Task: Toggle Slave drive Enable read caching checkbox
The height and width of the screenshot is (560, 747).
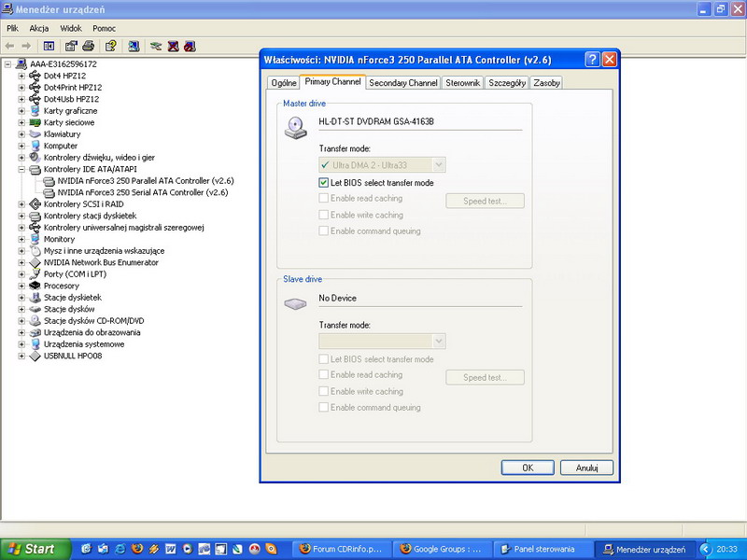Action: [323, 375]
